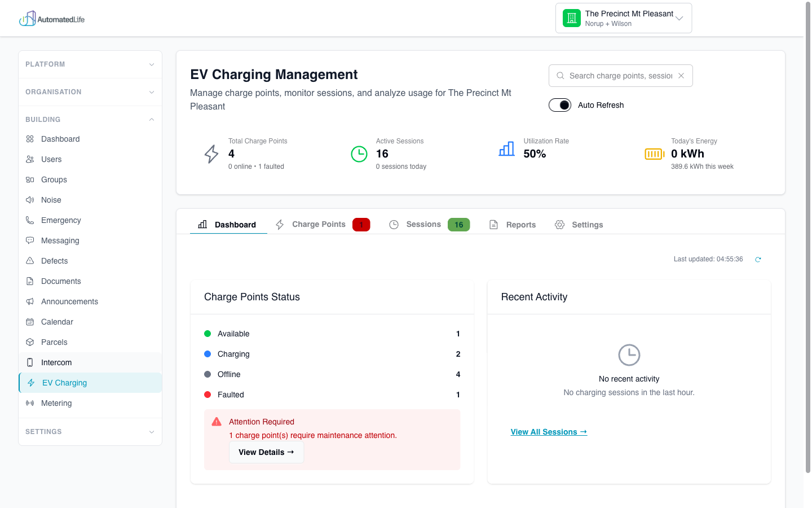Switch to the Charge Points tab
This screenshot has width=812, height=508.
[319, 224]
